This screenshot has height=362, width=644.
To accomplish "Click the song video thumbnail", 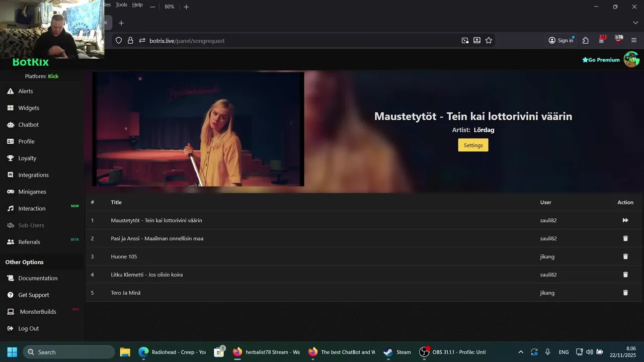I will click(198, 129).
